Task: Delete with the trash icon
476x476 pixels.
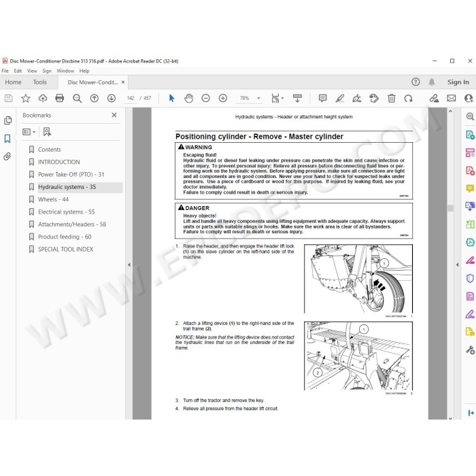Action: coord(391,98)
